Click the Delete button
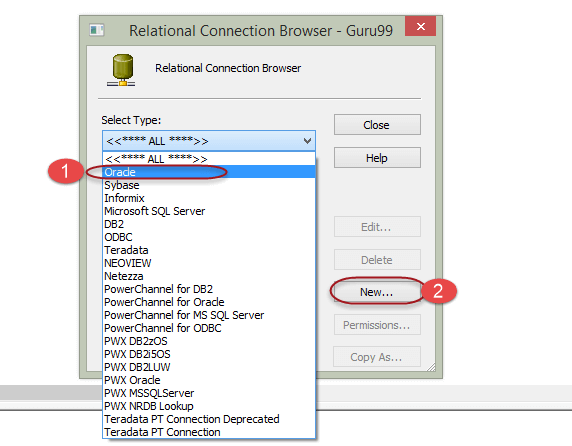 pos(377,260)
